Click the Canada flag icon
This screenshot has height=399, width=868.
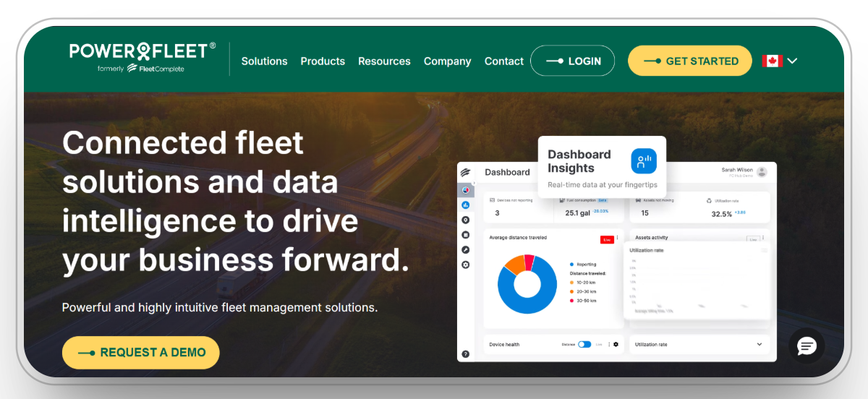(x=772, y=61)
